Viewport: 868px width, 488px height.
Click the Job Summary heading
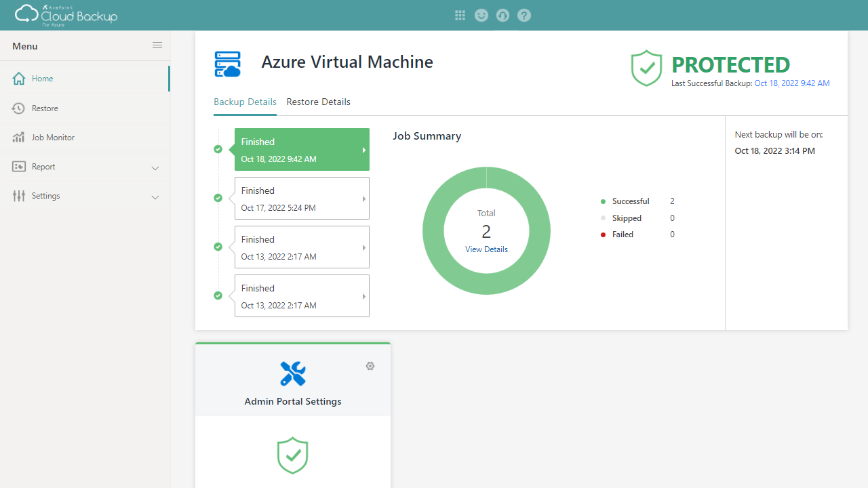[x=427, y=136]
